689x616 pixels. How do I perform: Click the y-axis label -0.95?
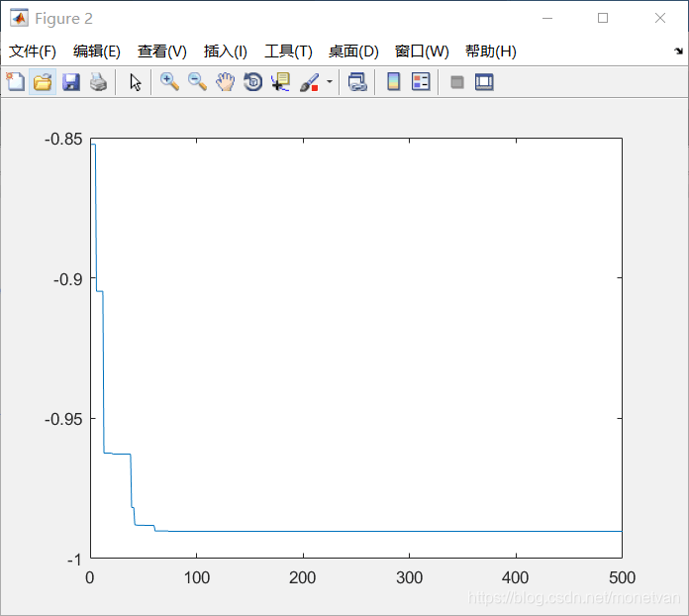pos(63,420)
